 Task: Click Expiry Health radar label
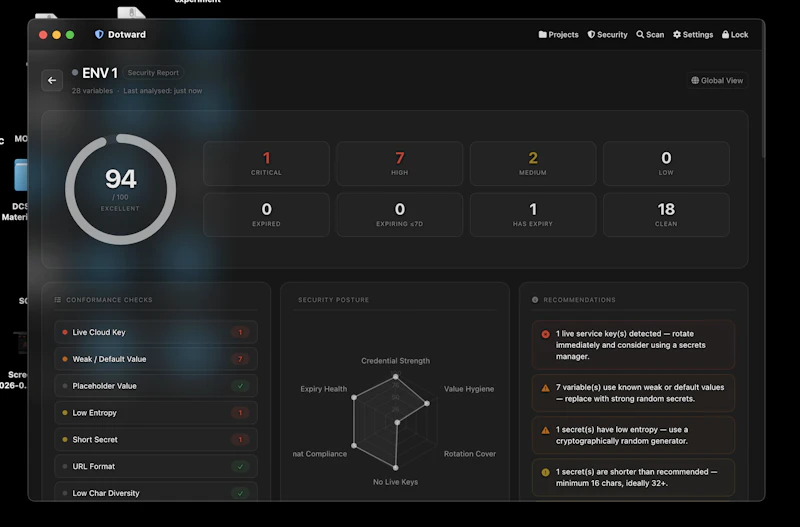(x=323, y=389)
